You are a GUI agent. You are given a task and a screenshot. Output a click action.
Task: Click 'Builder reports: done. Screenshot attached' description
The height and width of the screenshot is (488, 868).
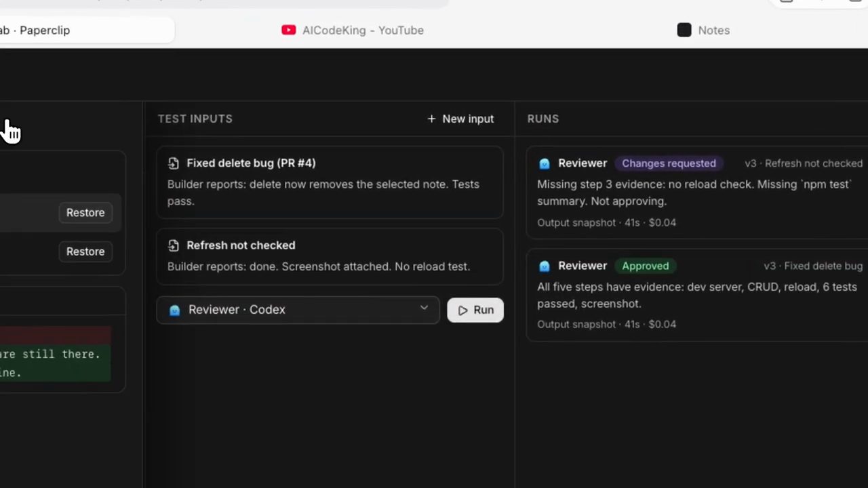319,266
